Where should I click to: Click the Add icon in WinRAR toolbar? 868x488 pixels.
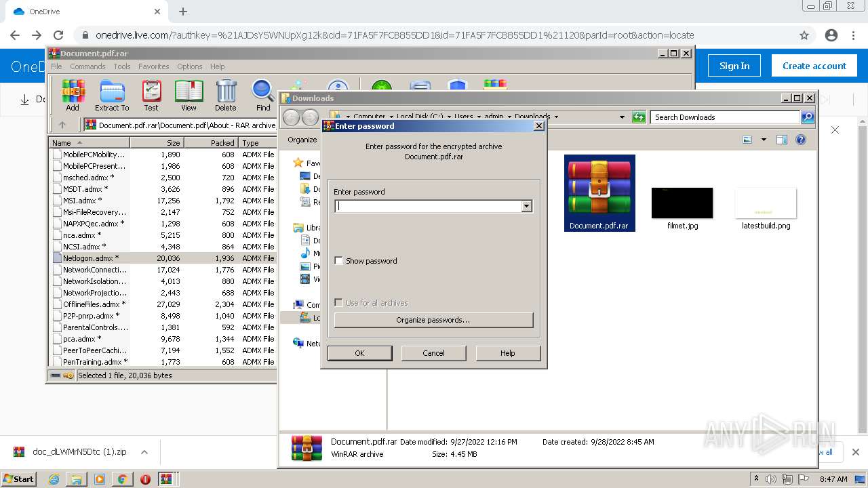coord(73,95)
